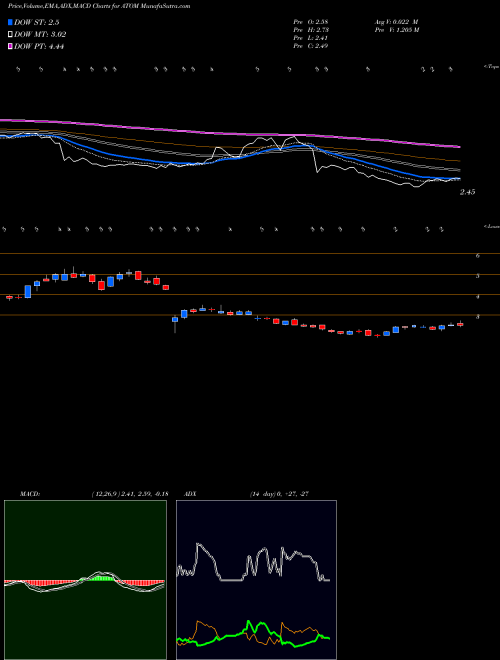The width and height of the screenshot is (500, 660).
Task: Click the green histogram bars in MACD panel
Action: click(x=100, y=579)
